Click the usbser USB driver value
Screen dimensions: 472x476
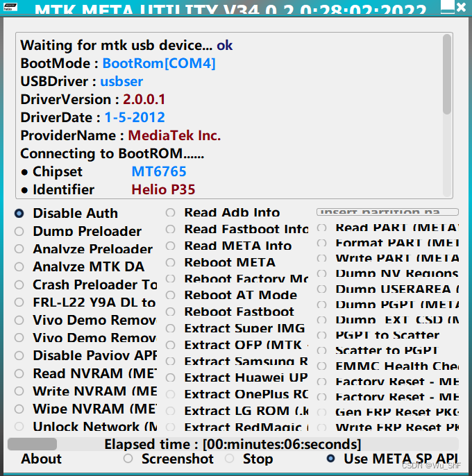point(121,81)
